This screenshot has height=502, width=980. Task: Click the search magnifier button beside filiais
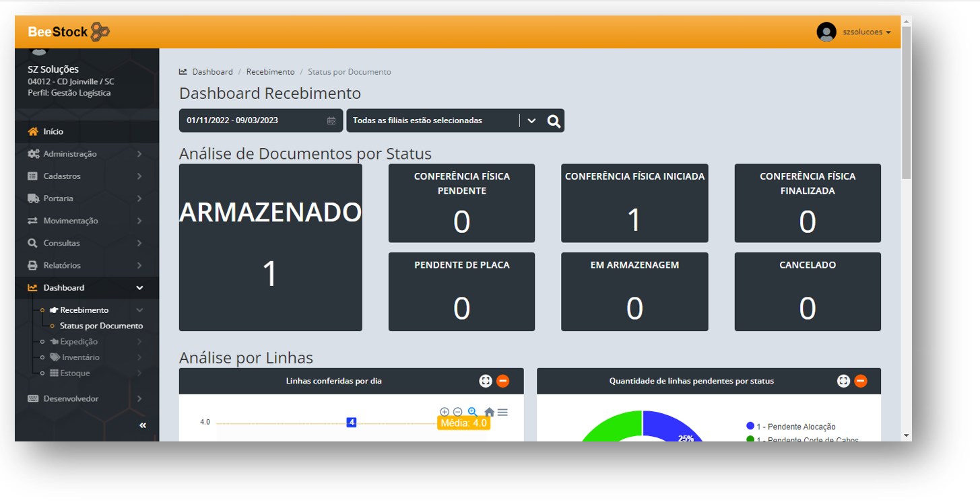[554, 121]
